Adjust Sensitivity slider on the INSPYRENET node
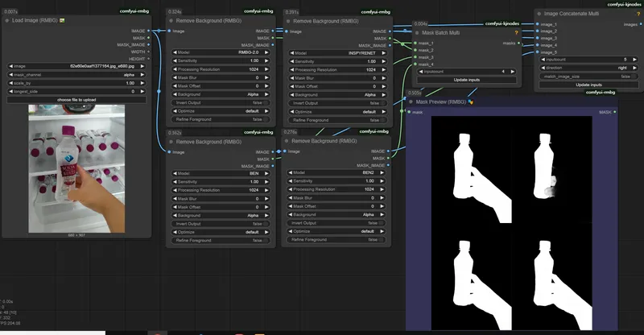 336,61
